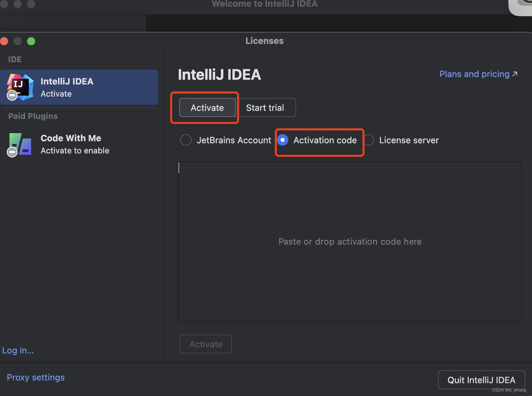532x396 pixels.
Task: Click the 'Paid Plugins' section header text
Action: pyautogui.click(x=33, y=116)
